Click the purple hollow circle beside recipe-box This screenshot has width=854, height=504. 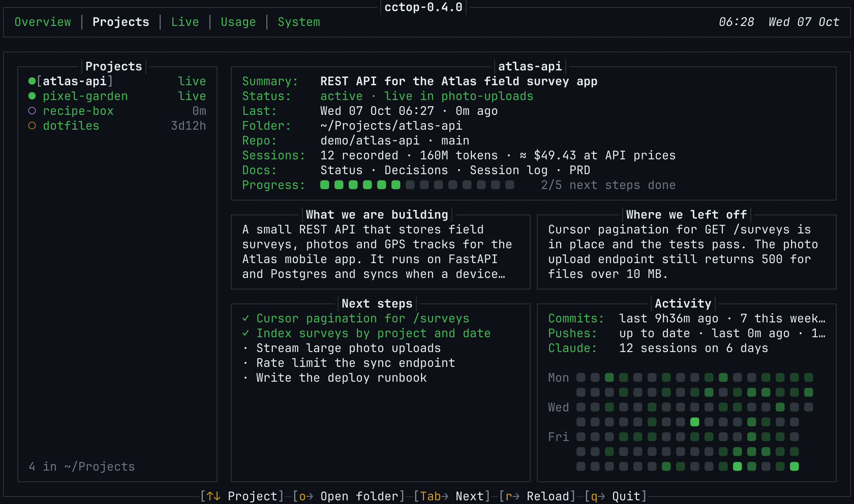32,110
